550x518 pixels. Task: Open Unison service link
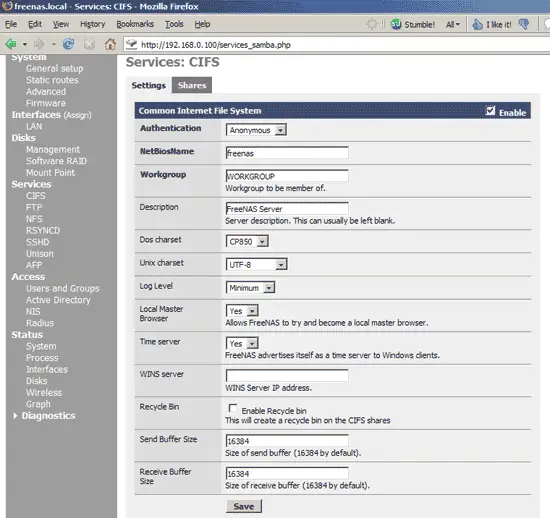tap(40, 254)
